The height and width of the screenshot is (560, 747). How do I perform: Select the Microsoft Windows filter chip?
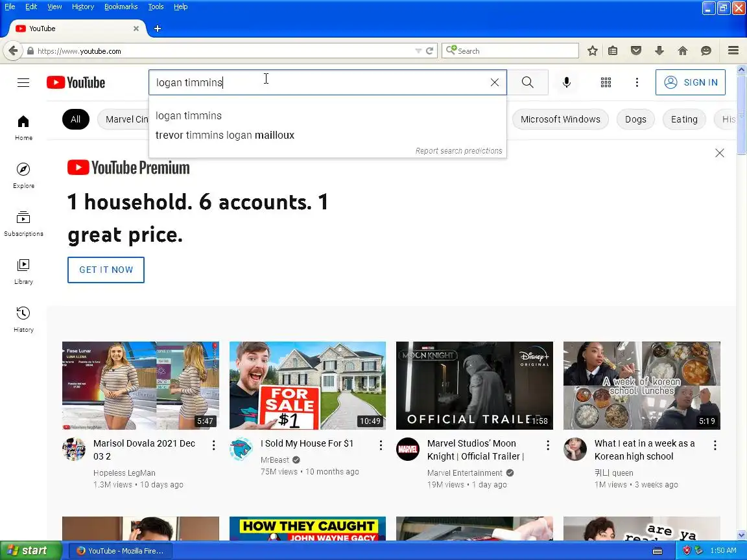(560, 119)
